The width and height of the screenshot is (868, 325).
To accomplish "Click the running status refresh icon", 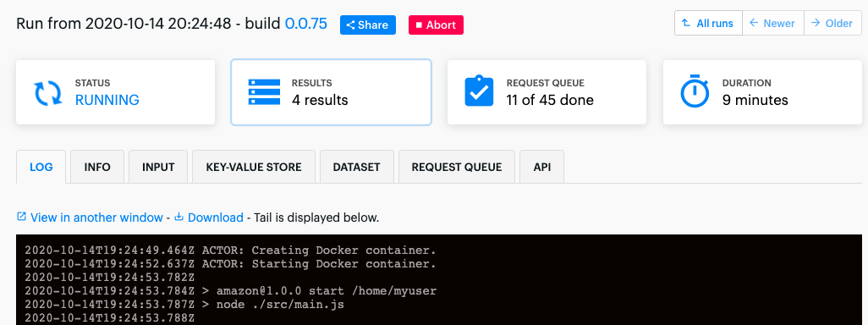I will [x=48, y=93].
